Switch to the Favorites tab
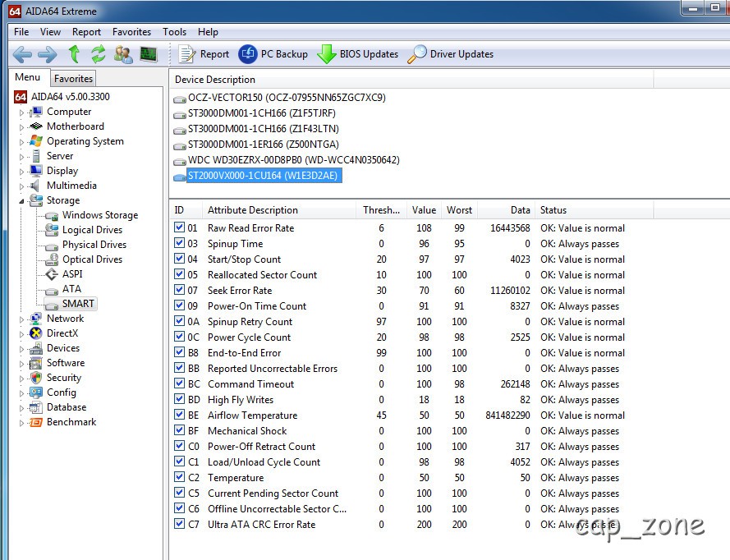730x560 pixels. [x=73, y=78]
